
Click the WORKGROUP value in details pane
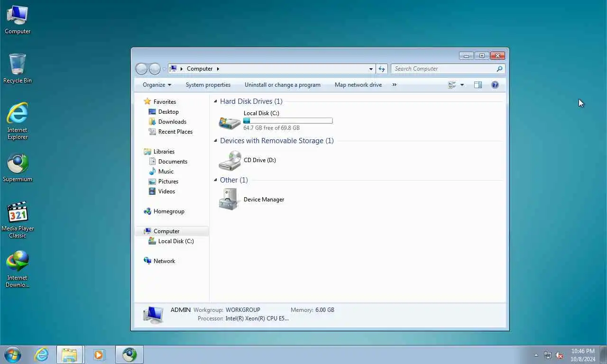[243, 310]
